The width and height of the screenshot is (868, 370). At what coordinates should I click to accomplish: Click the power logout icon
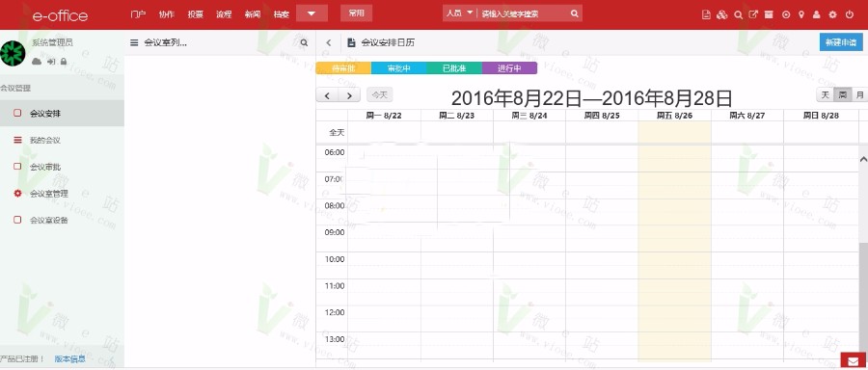(x=849, y=14)
